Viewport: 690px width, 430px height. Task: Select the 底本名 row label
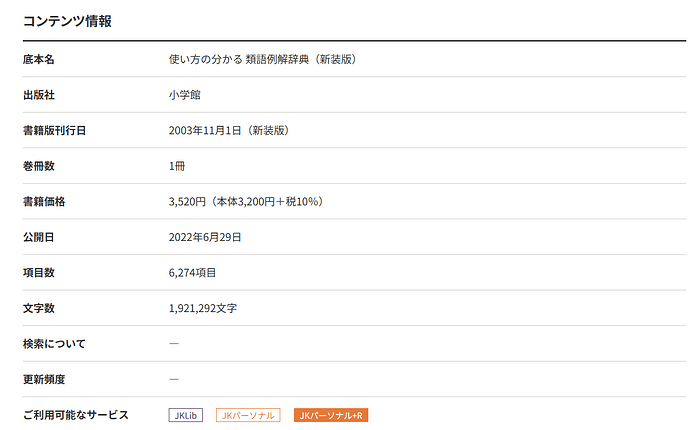coord(39,59)
